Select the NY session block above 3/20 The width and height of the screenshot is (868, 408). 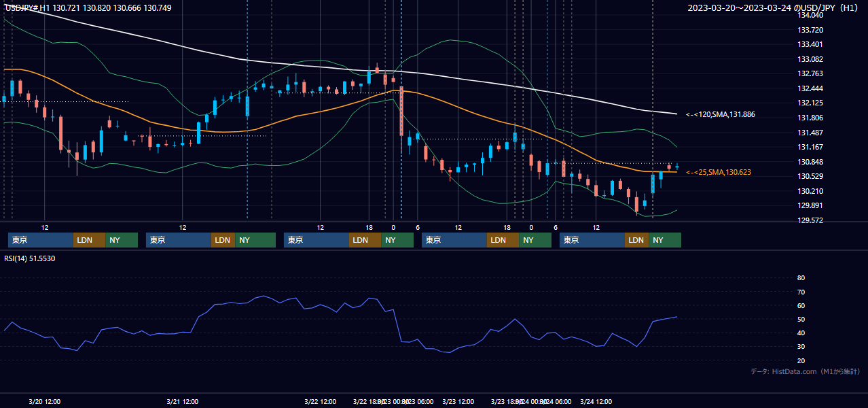click(x=122, y=240)
